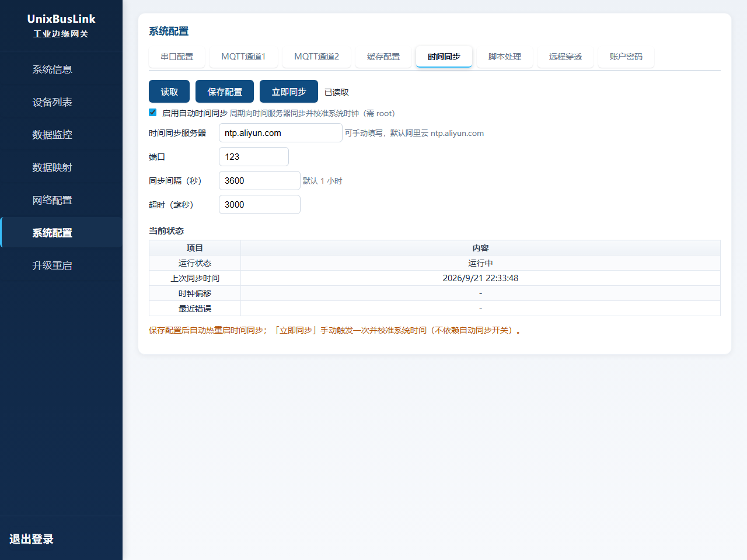Select 系统配置 in the sidebar
This screenshot has width=747, height=560.
point(61,232)
